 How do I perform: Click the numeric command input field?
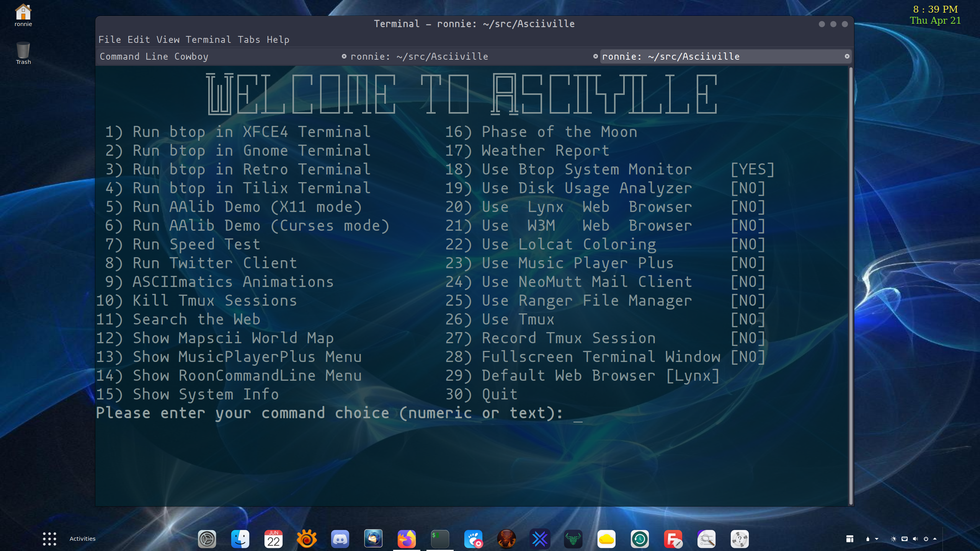pos(578,413)
